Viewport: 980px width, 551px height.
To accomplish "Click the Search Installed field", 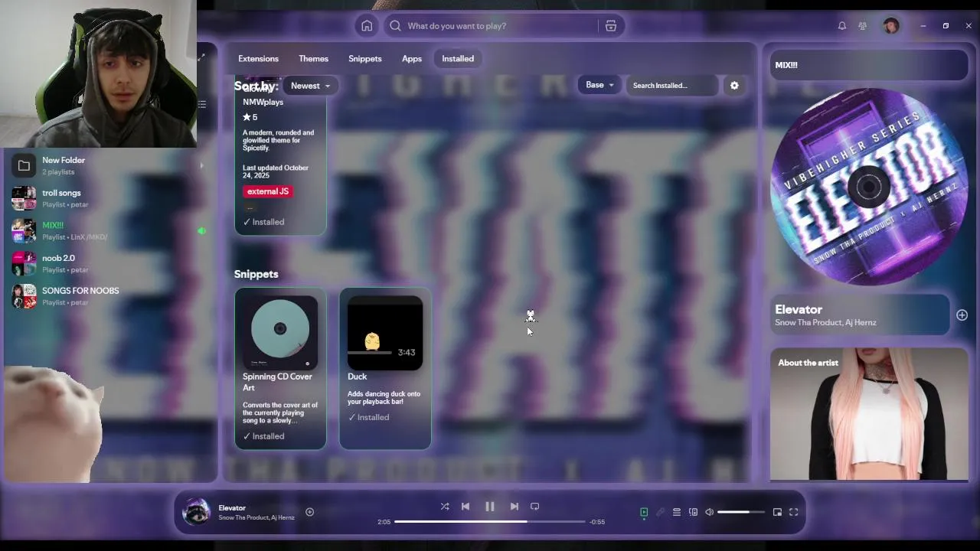I will (x=672, y=86).
